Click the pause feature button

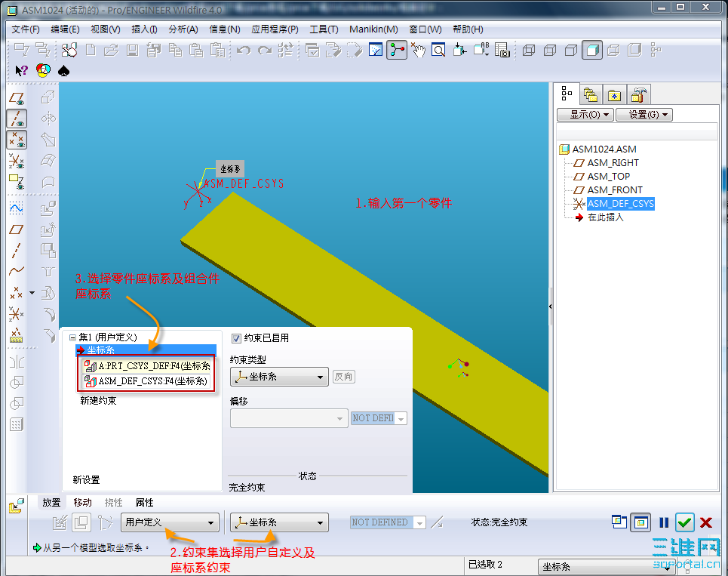point(664,522)
